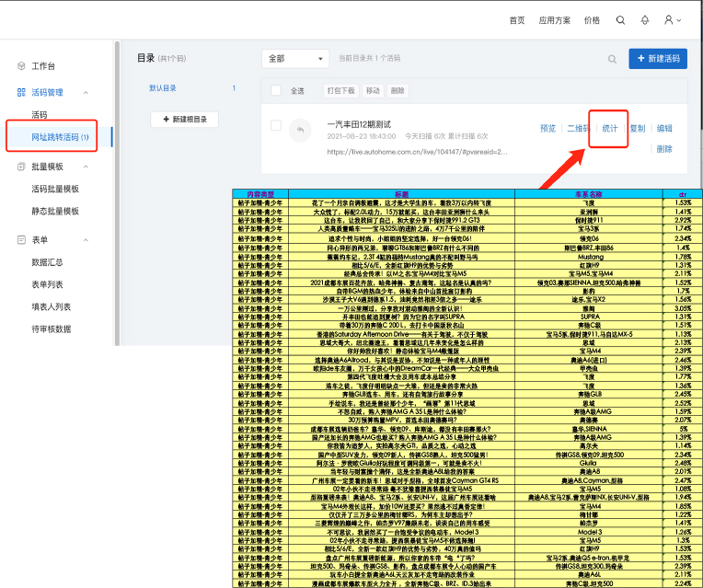The image size is (703, 588).
Task: Click the 二维码 link
Action: pos(579,128)
